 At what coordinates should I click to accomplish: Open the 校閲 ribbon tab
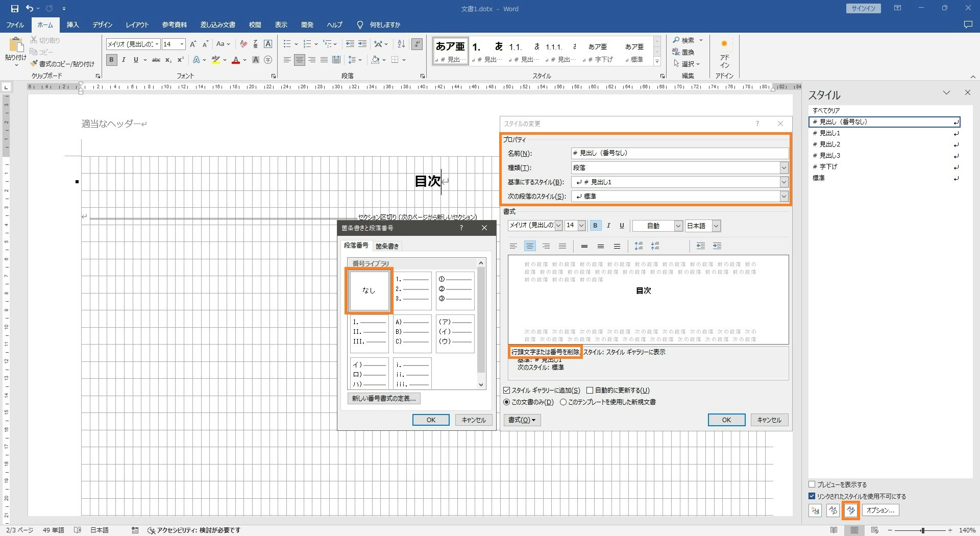click(x=255, y=25)
